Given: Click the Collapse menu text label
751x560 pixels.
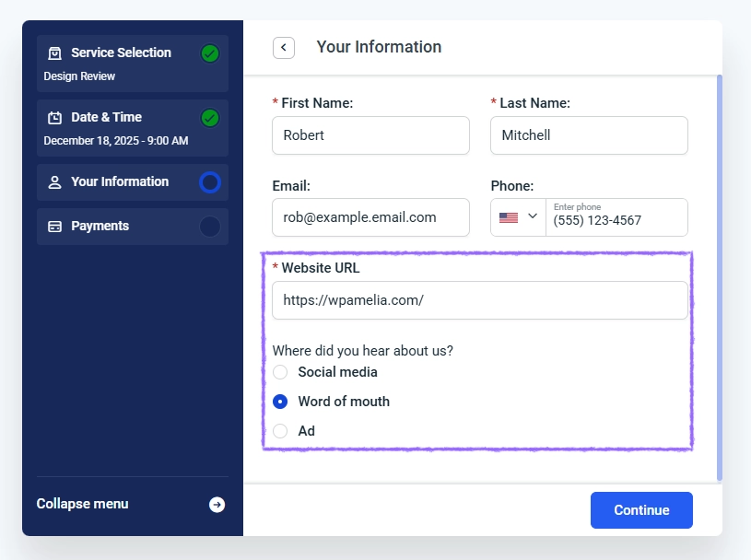Looking at the screenshot, I should (83, 504).
